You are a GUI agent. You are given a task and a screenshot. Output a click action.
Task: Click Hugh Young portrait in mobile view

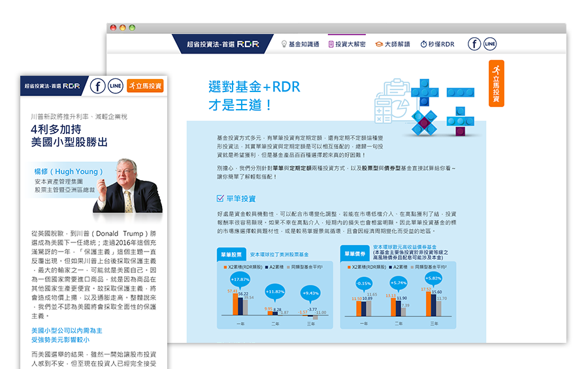[128, 185]
